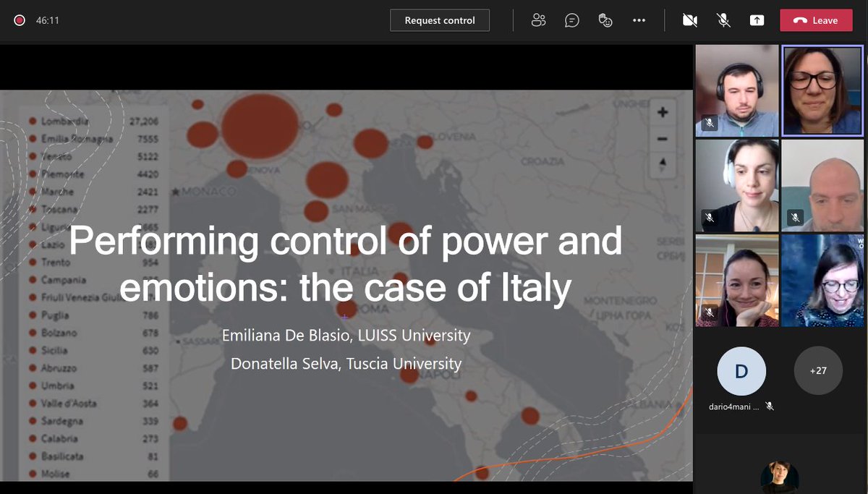Open More actions ellipsis menu
Image resolution: width=868 pixels, height=494 pixels.
click(x=639, y=20)
